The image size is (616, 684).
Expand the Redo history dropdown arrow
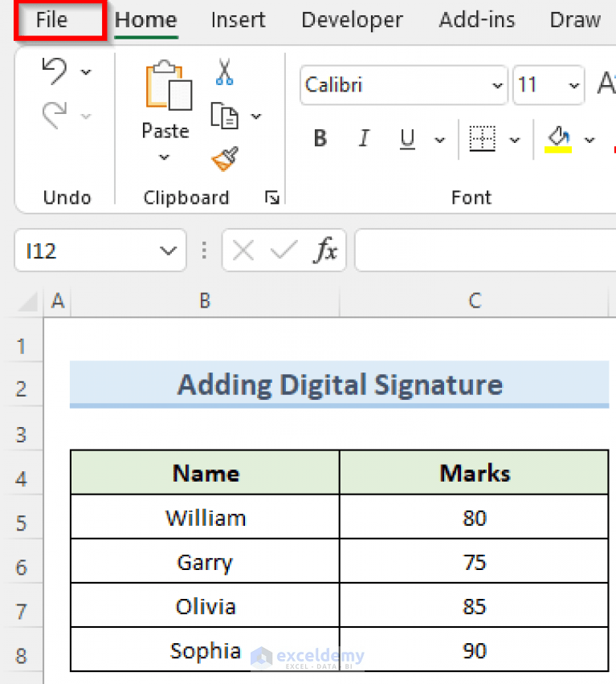86,116
